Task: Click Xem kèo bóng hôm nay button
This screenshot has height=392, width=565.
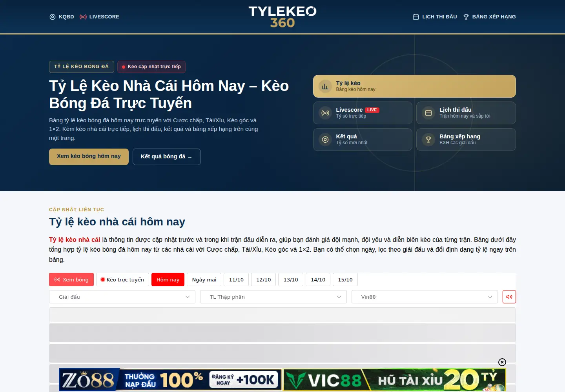Action: pyautogui.click(x=89, y=156)
